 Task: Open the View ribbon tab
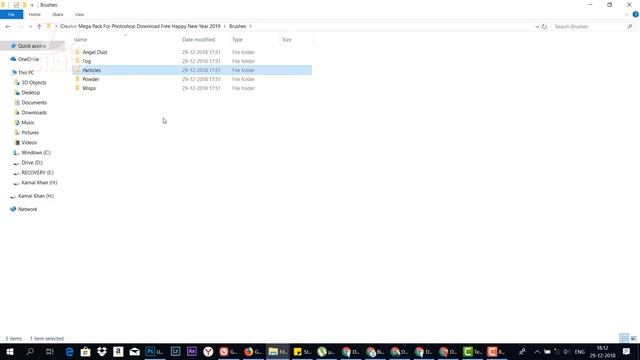click(79, 15)
